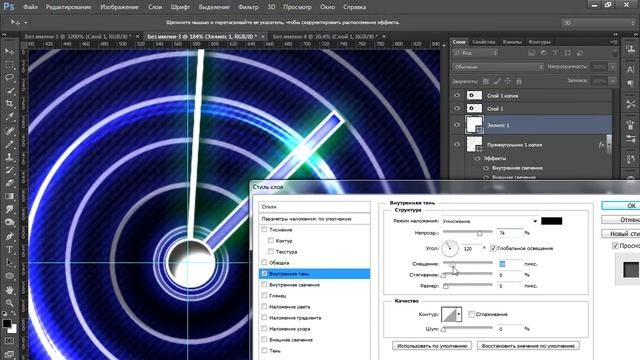Enable the 'Обводка' style checkbox

(264, 262)
